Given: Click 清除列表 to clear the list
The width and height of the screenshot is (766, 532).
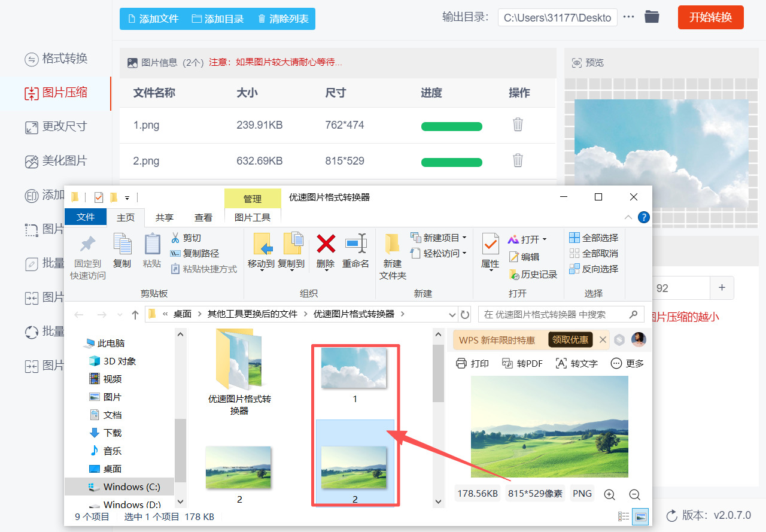Looking at the screenshot, I should click(x=283, y=19).
